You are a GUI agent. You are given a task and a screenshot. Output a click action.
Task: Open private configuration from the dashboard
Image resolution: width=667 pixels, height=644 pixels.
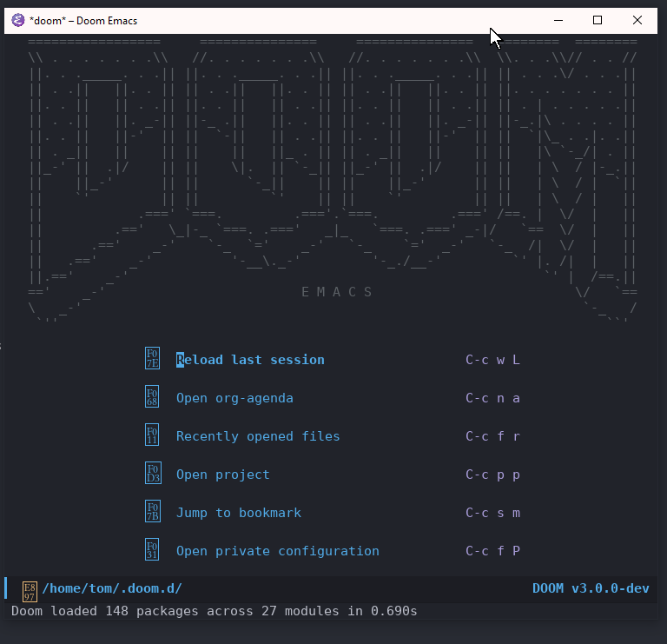[277, 551]
